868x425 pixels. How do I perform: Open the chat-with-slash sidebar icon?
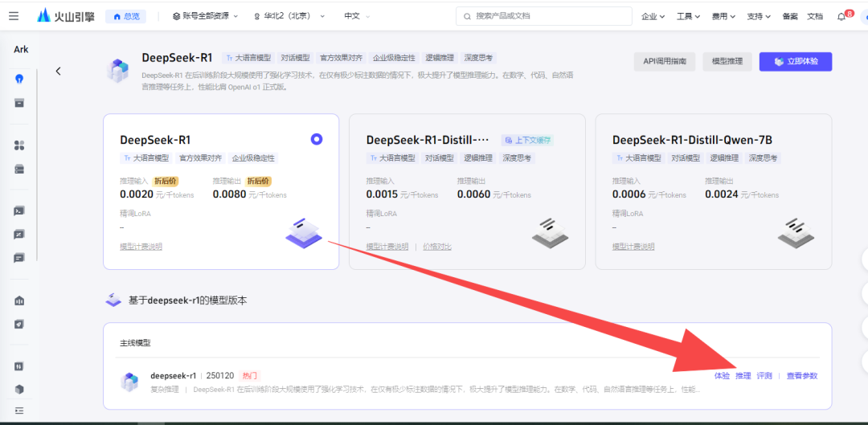(x=19, y=235)
